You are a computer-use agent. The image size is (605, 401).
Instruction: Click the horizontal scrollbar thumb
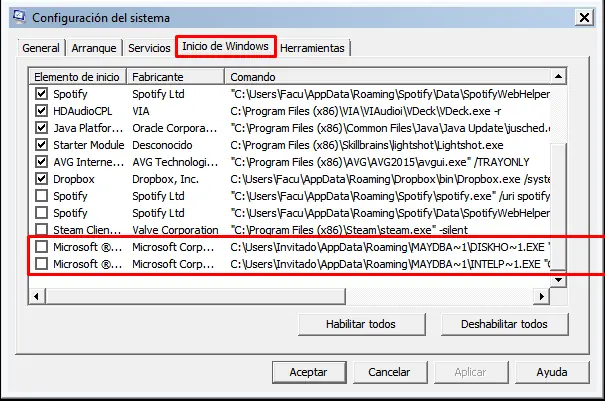pyautogui.click(x=195, y=296)
